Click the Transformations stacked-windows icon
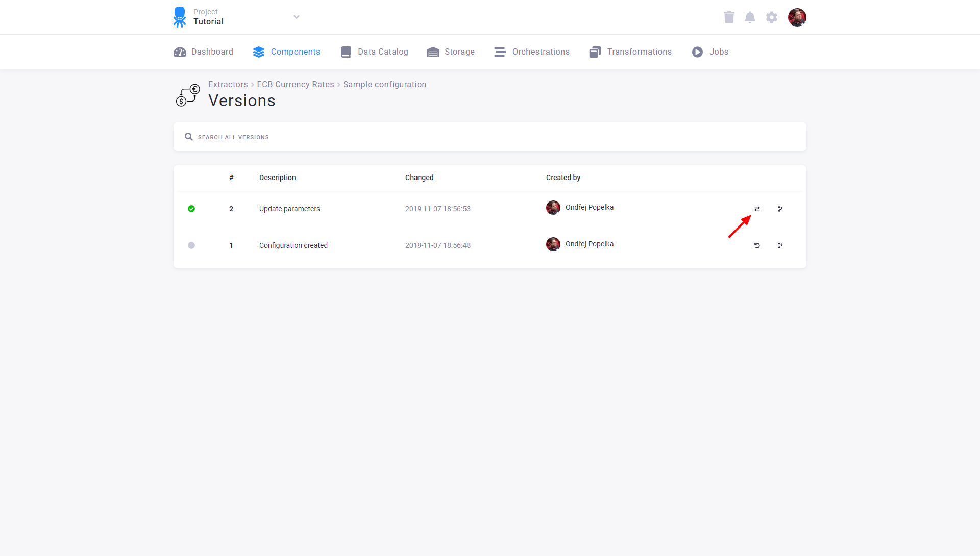 pyautogui.click(x=595, y=52)
